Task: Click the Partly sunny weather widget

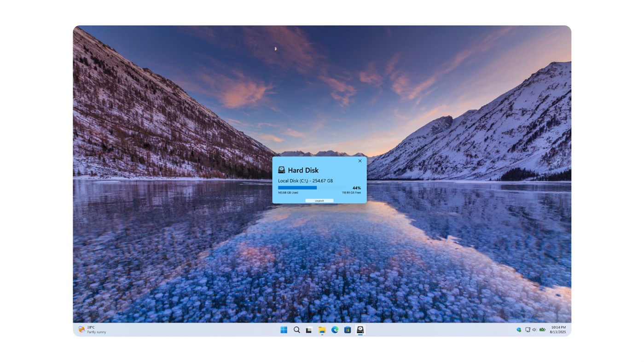Action: click(x=91, y=330)
